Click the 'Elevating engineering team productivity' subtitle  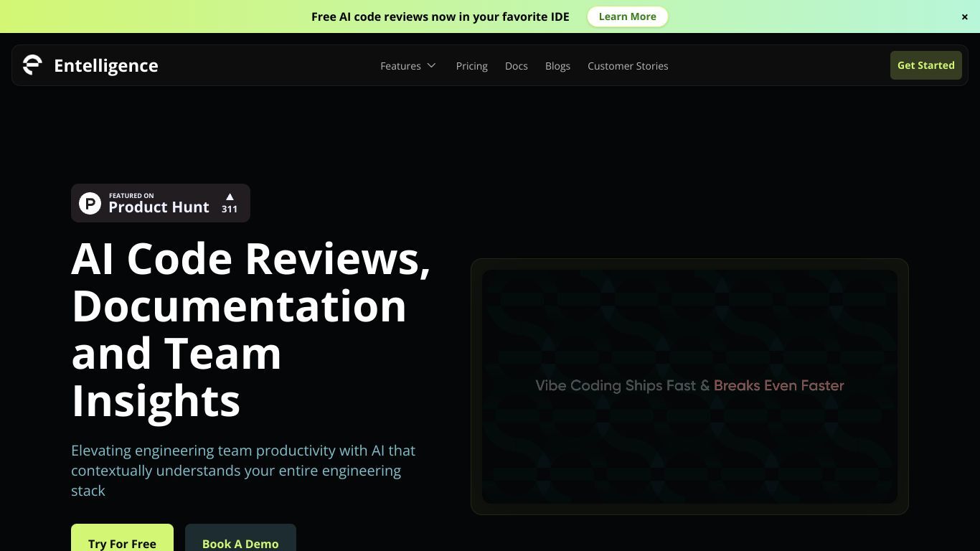click(243, 471)
